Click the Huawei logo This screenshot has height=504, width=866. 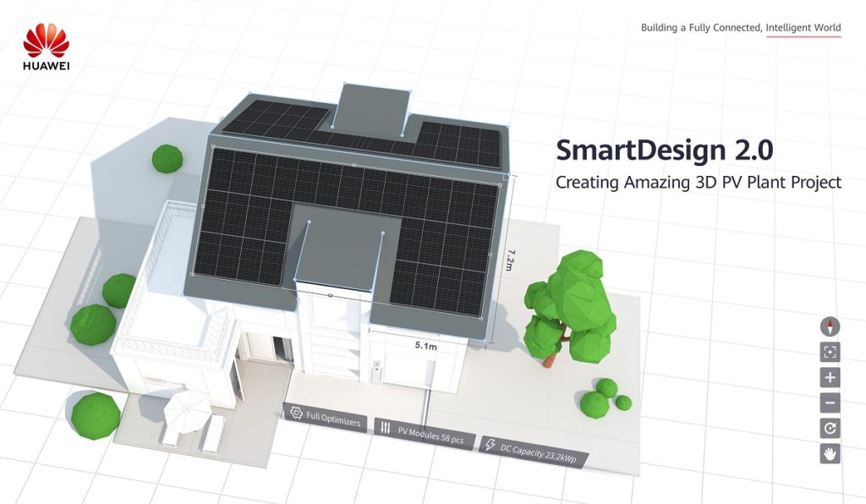click(x=47, y=47)
